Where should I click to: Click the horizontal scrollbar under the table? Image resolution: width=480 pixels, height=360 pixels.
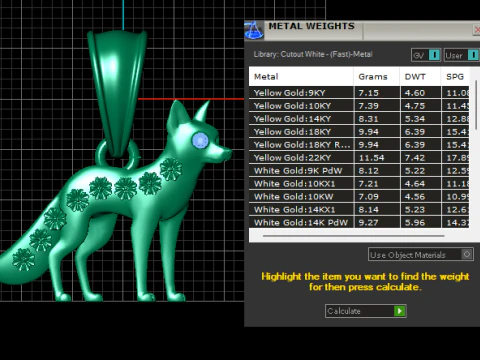tap(353, 236)
